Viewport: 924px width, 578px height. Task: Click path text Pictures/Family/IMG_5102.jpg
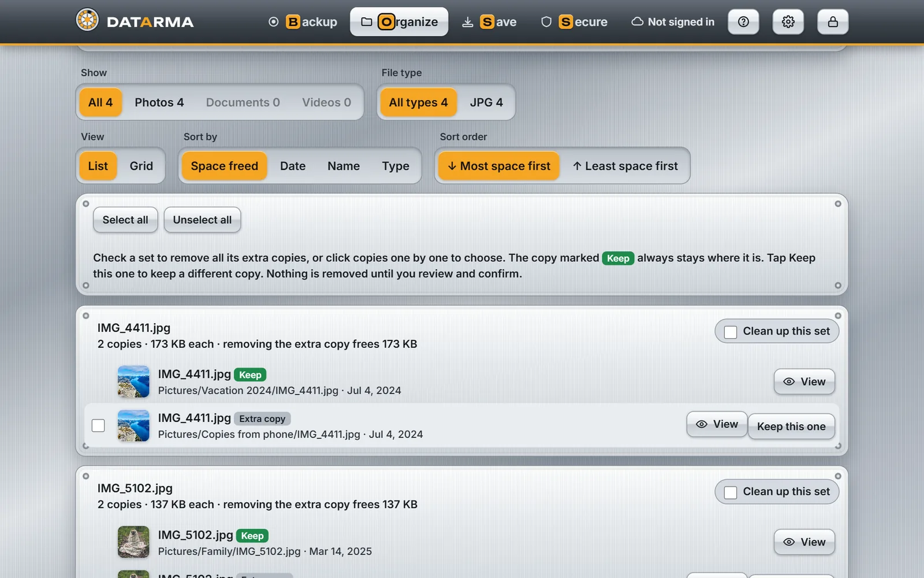click(229, 551)
